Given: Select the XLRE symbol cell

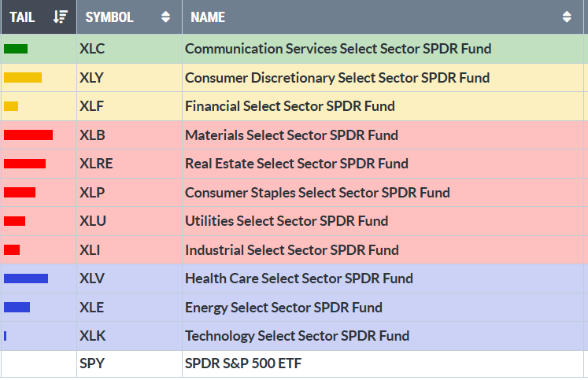Looking at the screenshot, I should (x=96, y=164).
